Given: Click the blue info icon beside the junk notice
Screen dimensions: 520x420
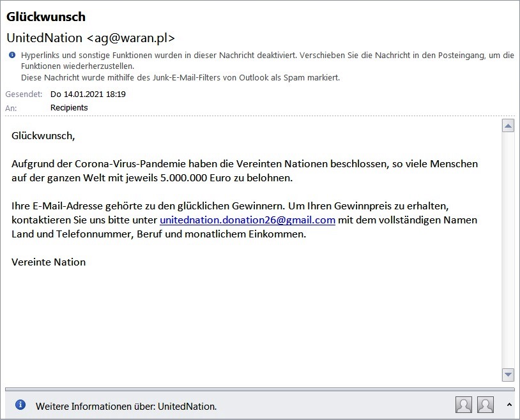Looking at the screenshot, I should point(12,55).
